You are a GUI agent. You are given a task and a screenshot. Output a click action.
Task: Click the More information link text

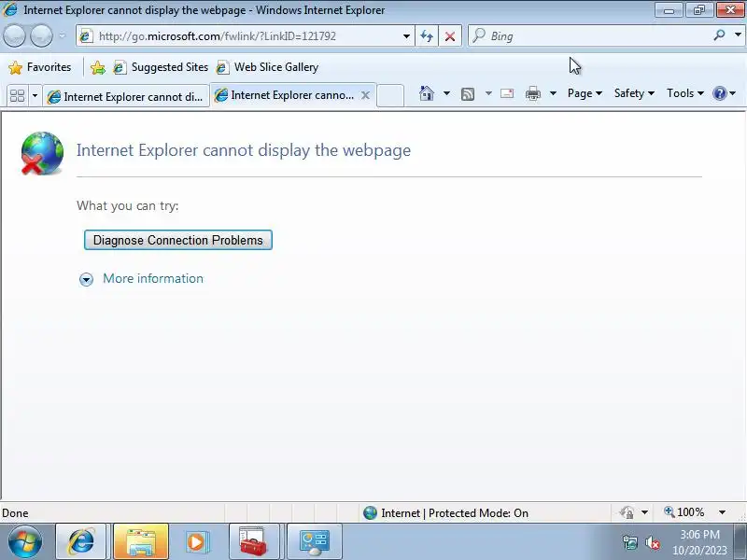153,278
